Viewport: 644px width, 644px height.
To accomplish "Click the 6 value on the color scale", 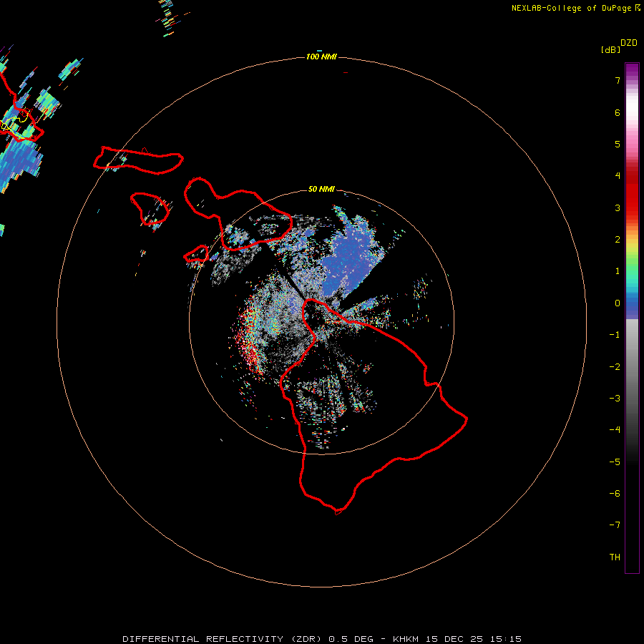I will pos(618,113).
